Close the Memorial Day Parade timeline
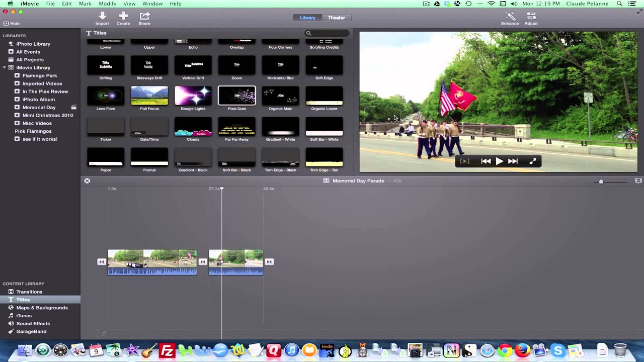Viewport: 644px width, 362px height. pos(87,180)
